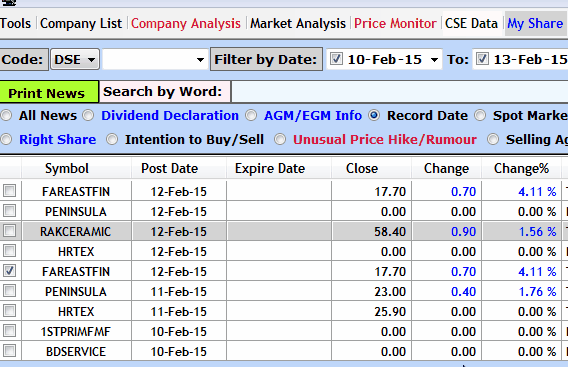Viewport: 568px width, 367px height.
Task: Toggle the 13-Feb-15 to-date checkbox
Action: tap(482, 59)
